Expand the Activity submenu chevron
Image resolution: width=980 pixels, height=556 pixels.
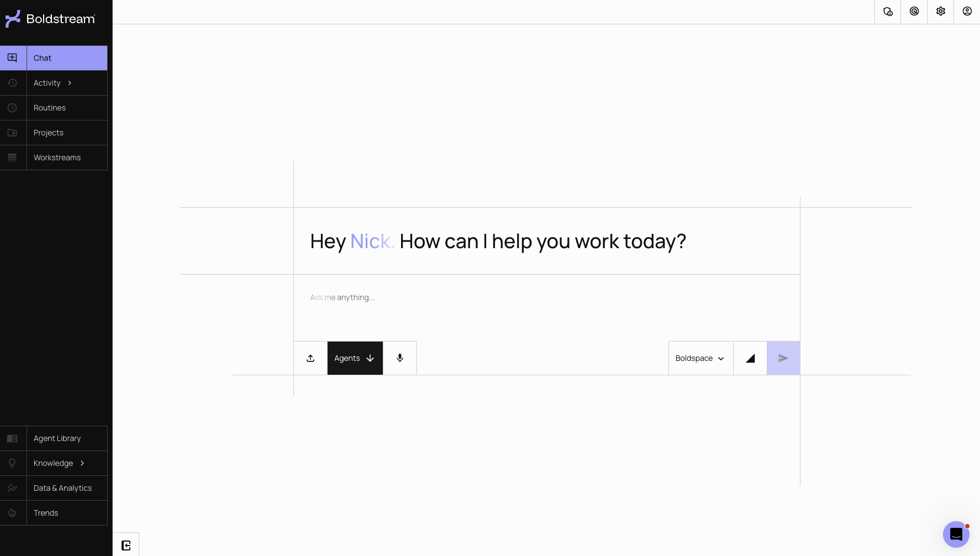coord(70,83)
